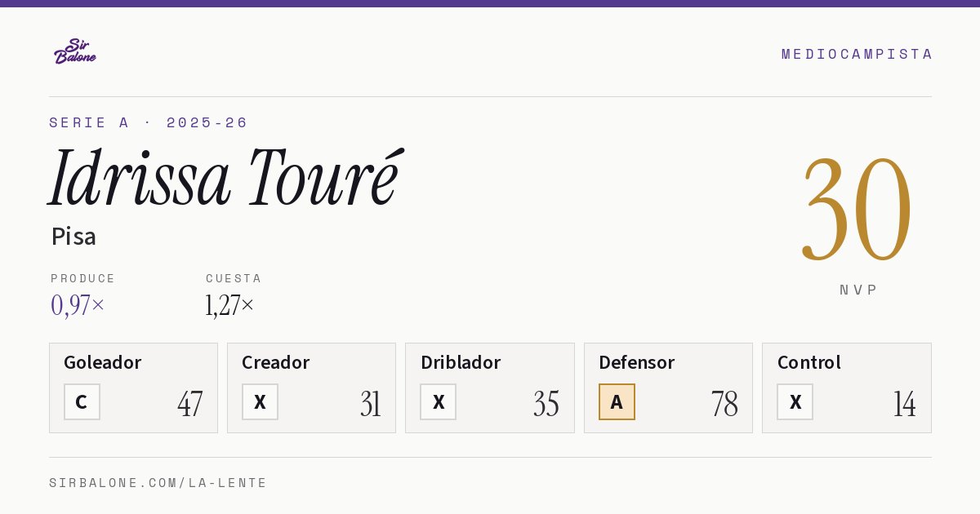Viewport: 980px width, 514px height.
Task: Click the Goleador card title
Action: pyautogui.click(x=103, y=362)
